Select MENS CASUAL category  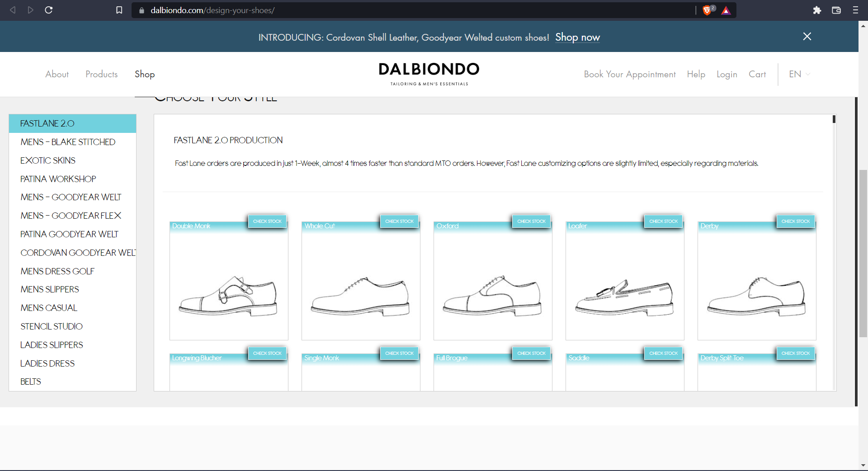click(72, 308)
